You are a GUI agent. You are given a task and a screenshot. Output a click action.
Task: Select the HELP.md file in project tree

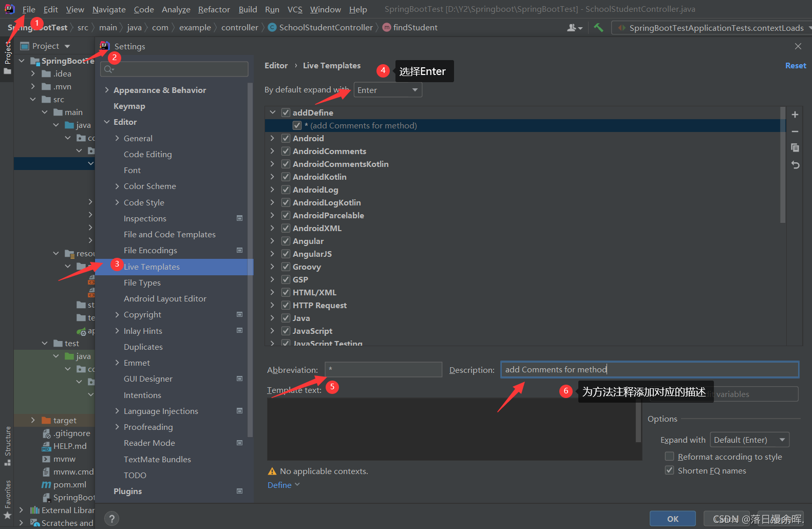[x=64, y=446]
